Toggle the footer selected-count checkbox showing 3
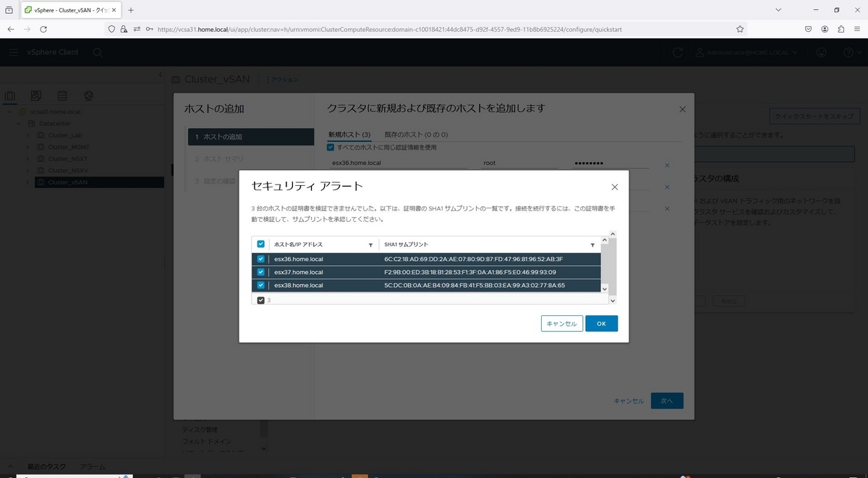Image resolution: width=868 pixels, height=478 pixels. 260,299
